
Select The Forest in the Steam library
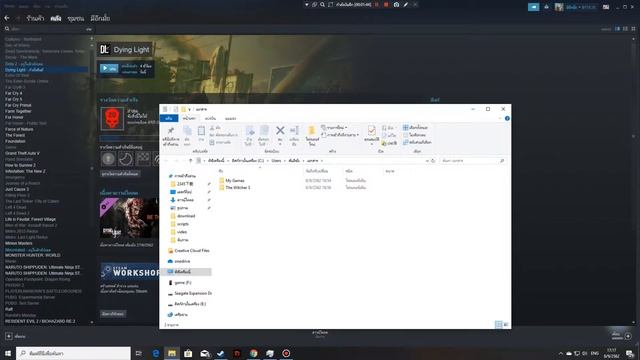coord(15,135)
